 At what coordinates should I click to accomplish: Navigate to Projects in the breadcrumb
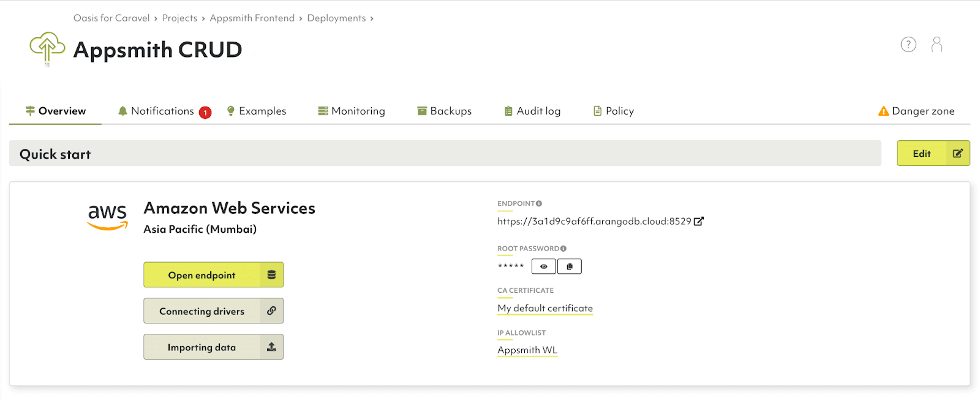point(179,18)
